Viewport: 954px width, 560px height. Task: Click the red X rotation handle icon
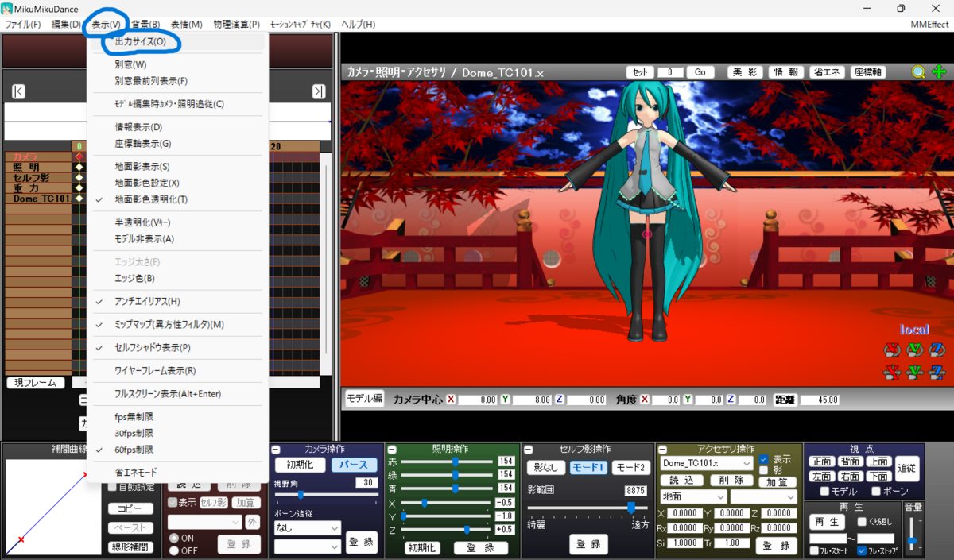892,350
